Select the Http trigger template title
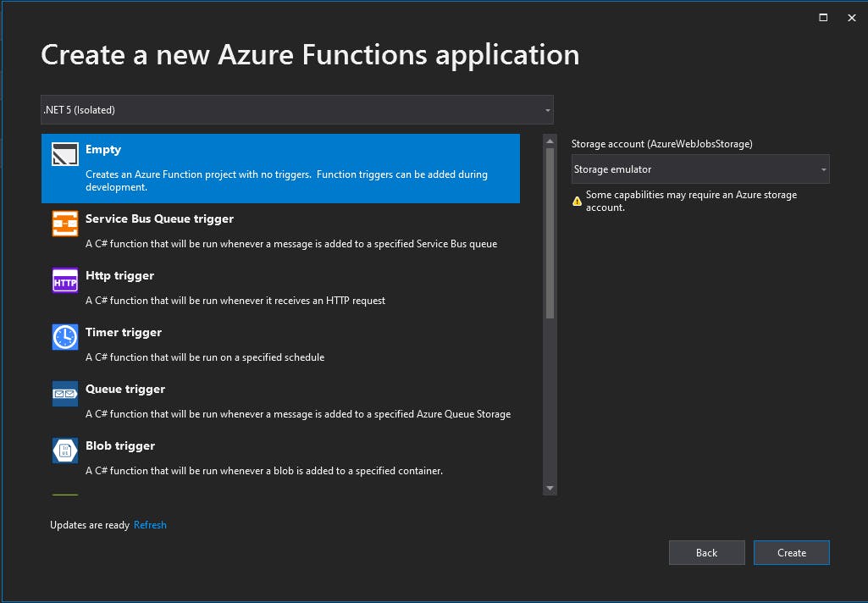The image size is (868, 603). [x=119, y=275]
